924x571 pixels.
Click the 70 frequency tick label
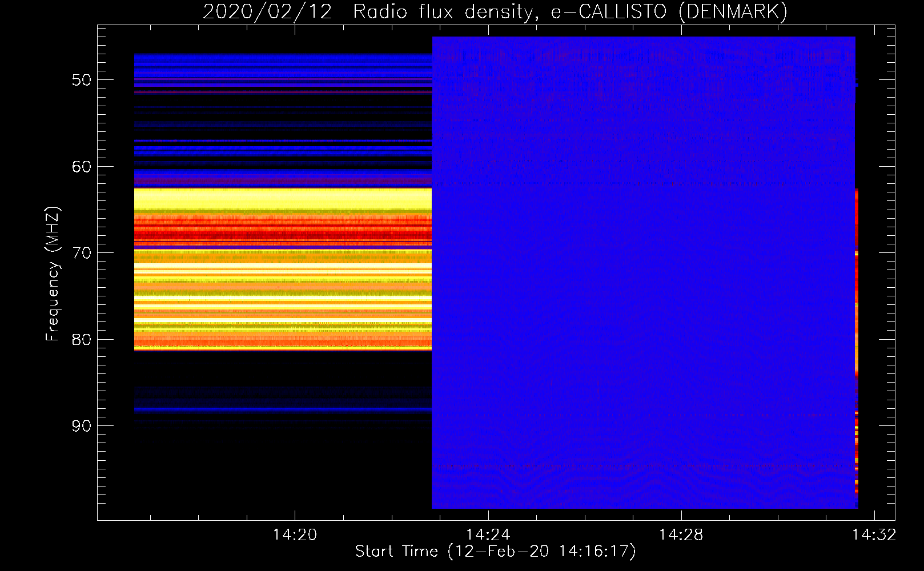82,253
